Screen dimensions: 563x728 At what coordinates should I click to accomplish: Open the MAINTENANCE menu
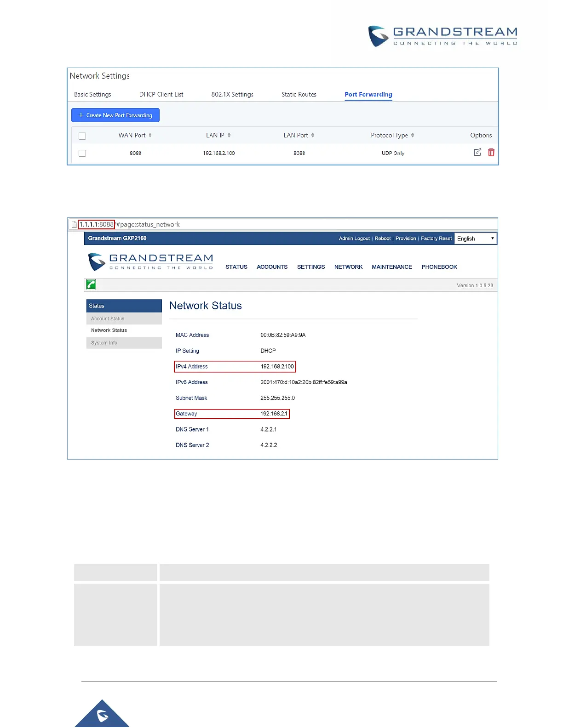[x=392, y=267]
